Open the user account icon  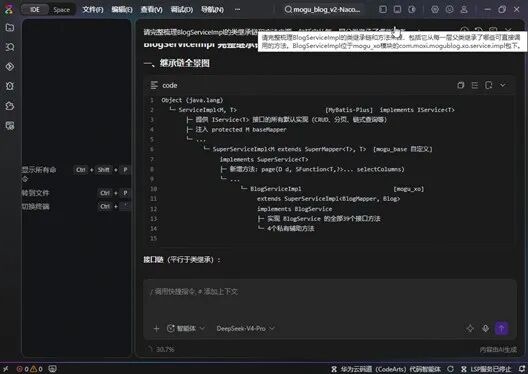(x=464, y=9)
